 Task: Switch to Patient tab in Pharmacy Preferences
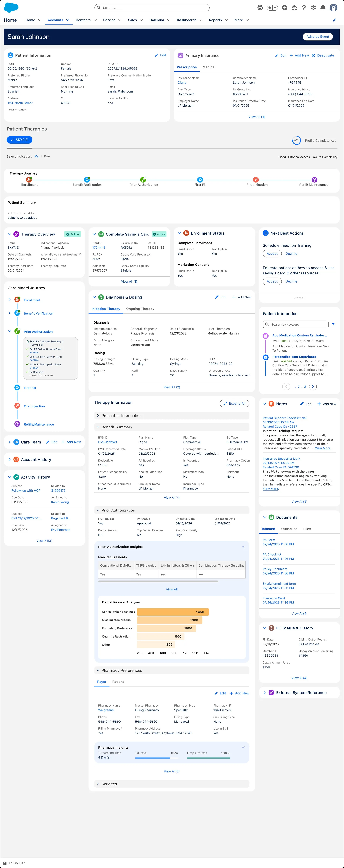(x=118, y=682)
